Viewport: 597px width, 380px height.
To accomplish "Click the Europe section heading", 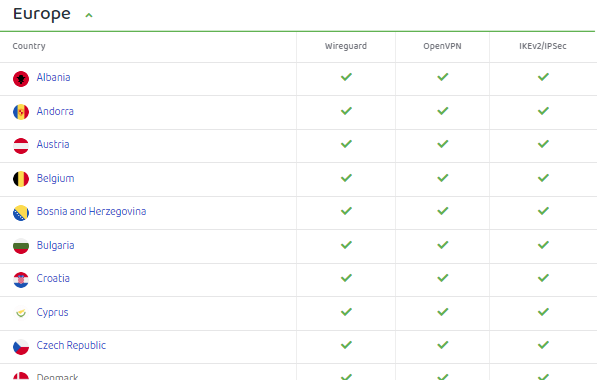I will (42, 14).
